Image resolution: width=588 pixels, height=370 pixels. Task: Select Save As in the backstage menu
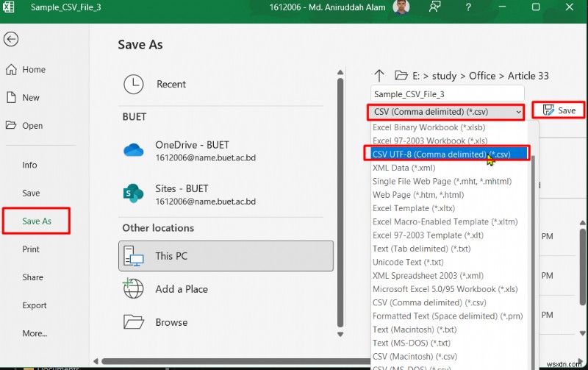[x=36, y=221]
